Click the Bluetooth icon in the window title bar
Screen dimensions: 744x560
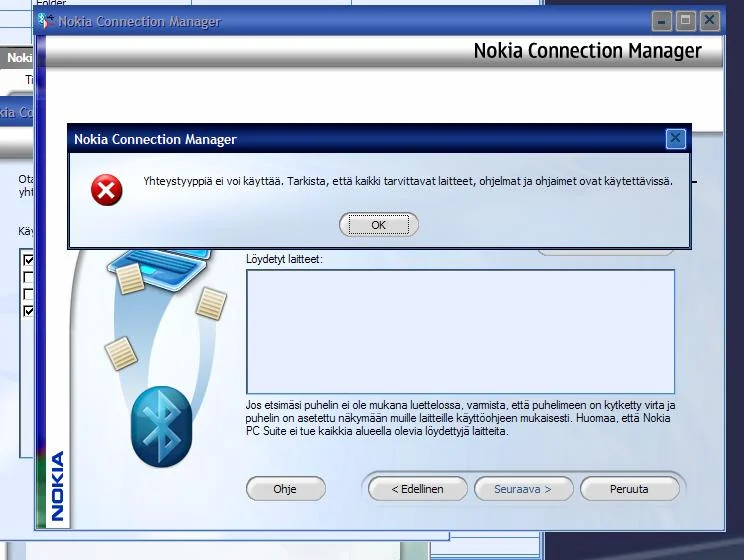pos(45,21)
